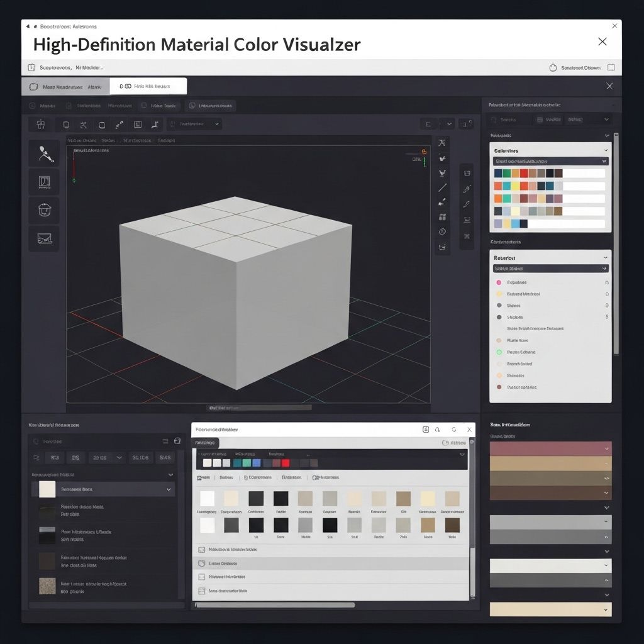This screenshot has width=644, height=644.
Task: Toggle the pink swatch entry in Reterlou list
Action: coord(498,282)
